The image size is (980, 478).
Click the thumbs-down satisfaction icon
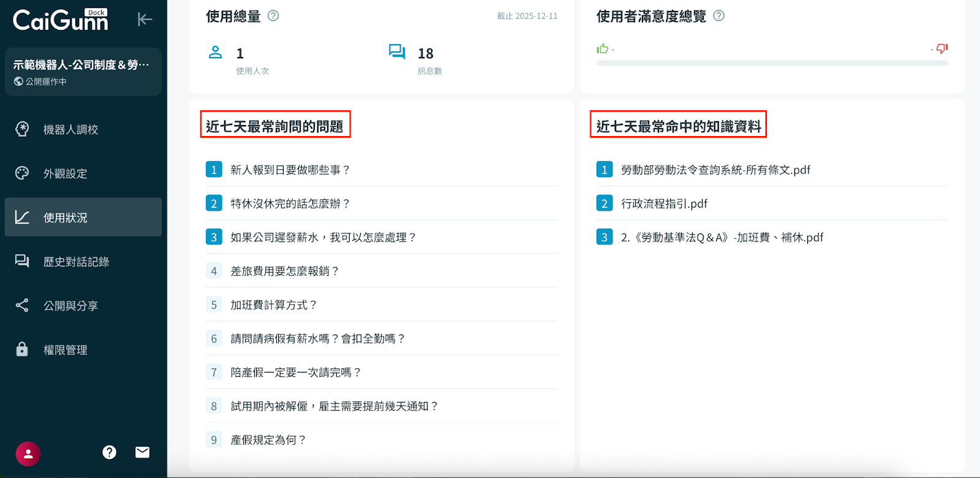pyautogui.click(x=942, y=48)
